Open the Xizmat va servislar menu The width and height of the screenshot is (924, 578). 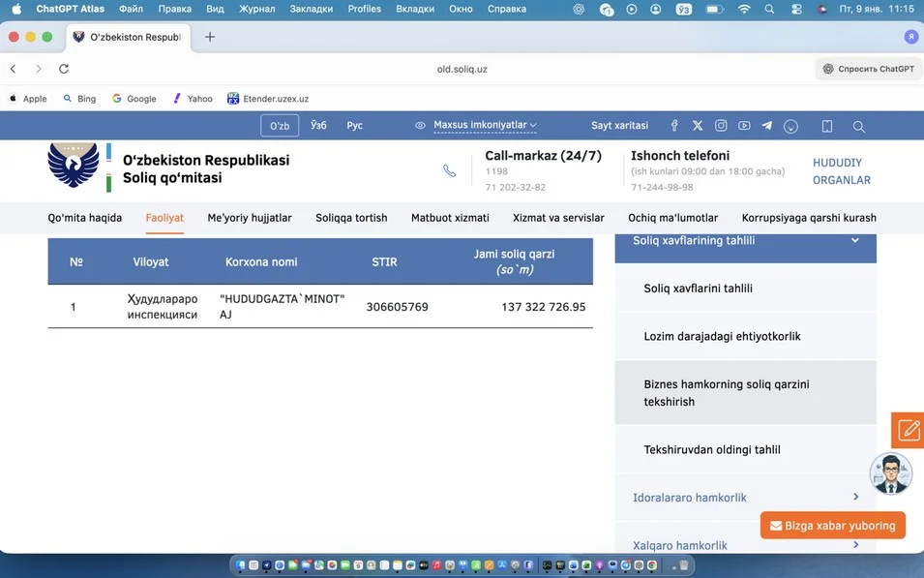pyautogui.click(x=558, y=218)
